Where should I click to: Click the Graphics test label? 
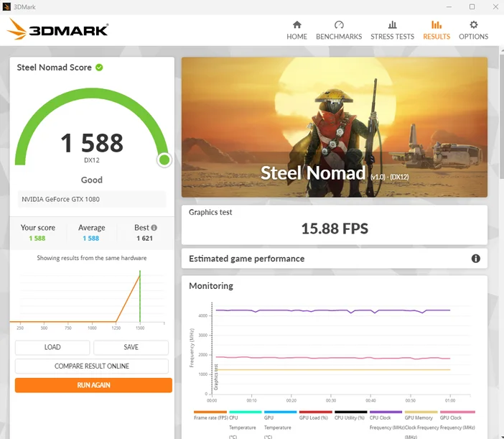[210, 212]
